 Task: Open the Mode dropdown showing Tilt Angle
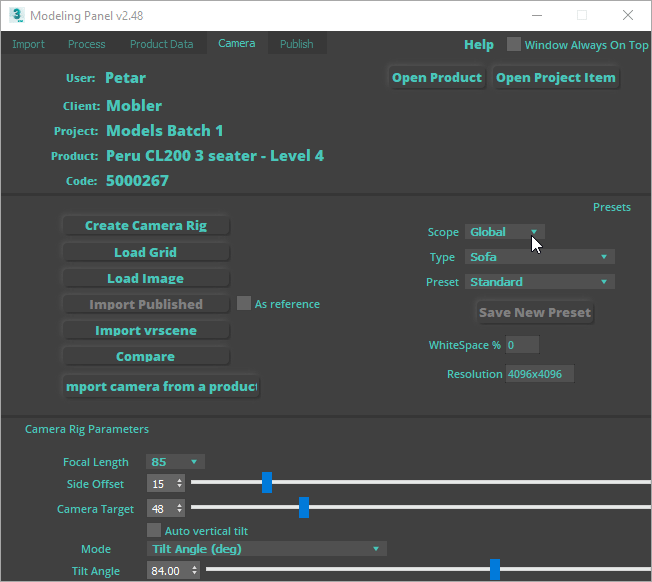click(x=266, y=549)
